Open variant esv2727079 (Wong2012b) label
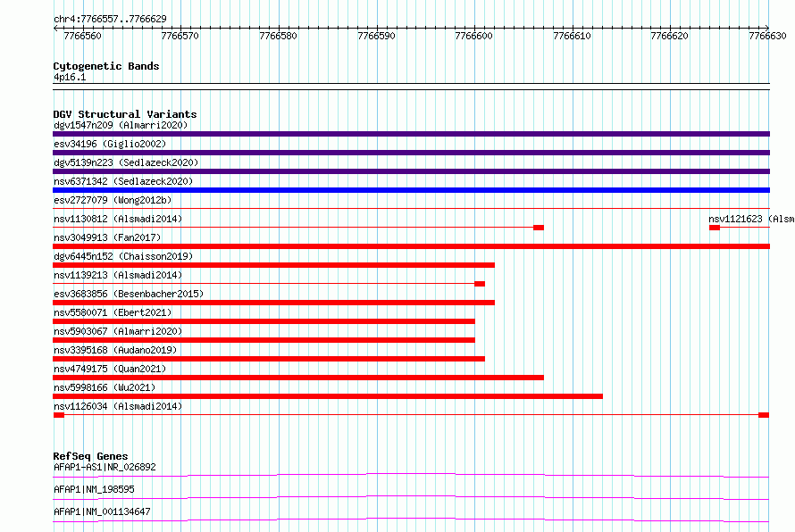 113,200
